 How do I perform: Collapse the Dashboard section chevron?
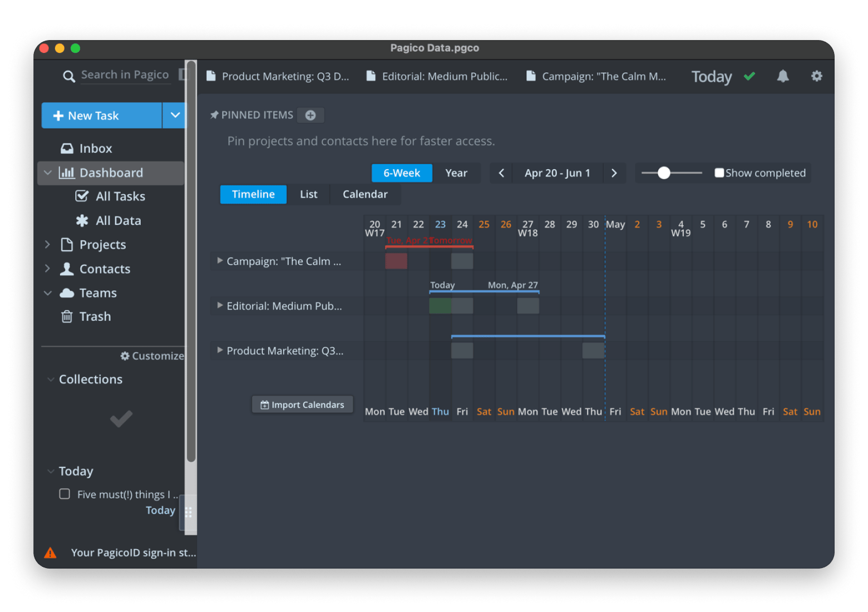pyautogui.click(x=48, y=173)
